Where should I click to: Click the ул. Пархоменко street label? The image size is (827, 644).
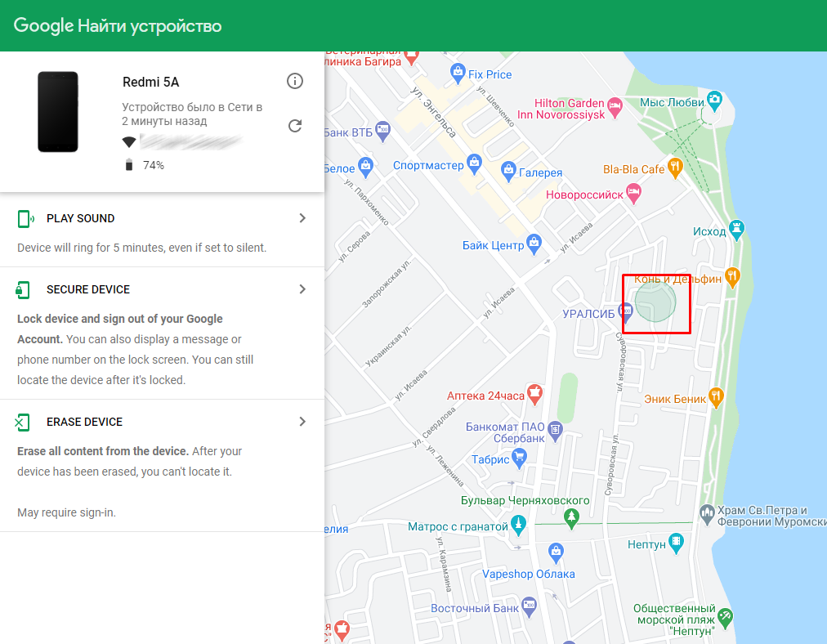point(367,202)
